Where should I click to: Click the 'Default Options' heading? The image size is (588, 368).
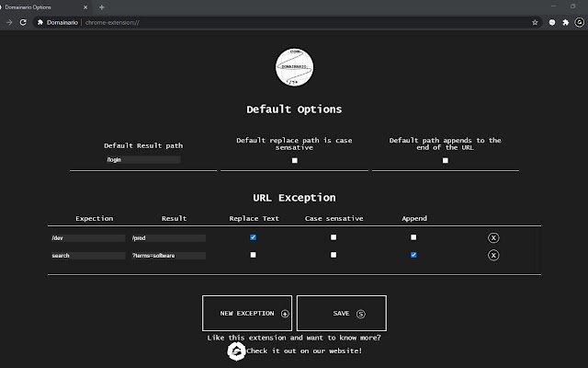294,109
